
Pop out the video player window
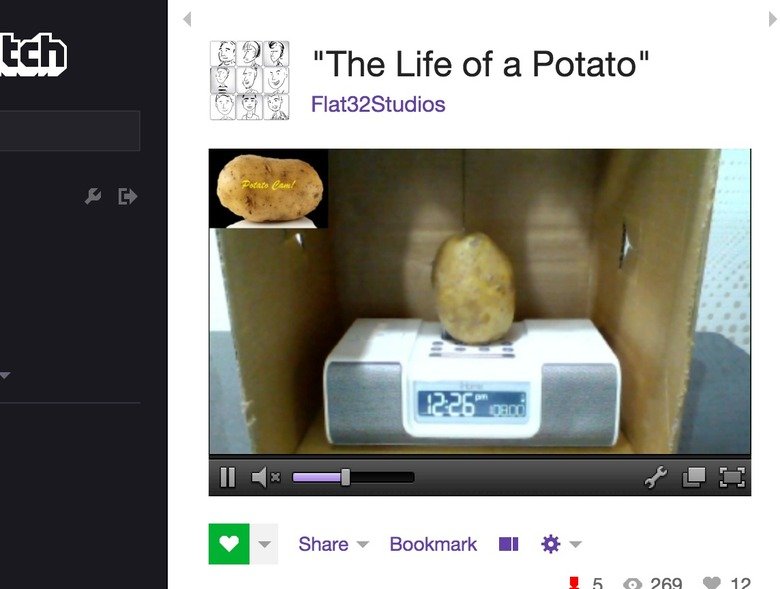[693, 478]
